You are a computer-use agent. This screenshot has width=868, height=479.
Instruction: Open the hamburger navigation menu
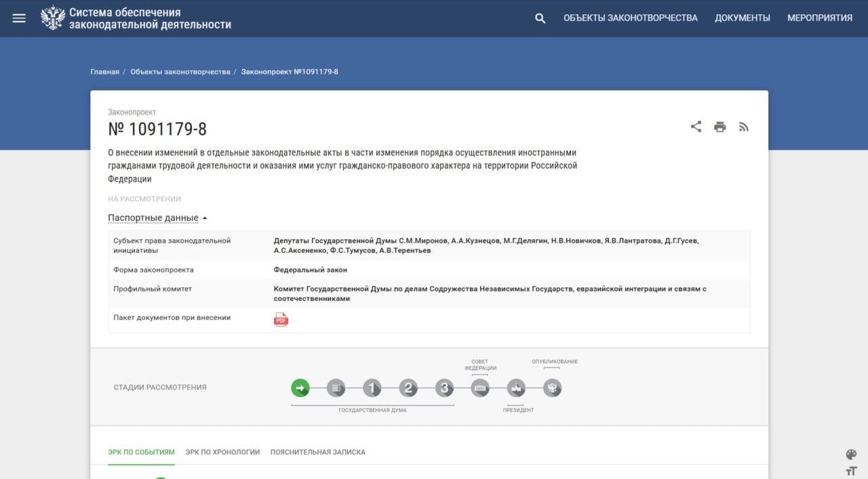coord(19,18)
